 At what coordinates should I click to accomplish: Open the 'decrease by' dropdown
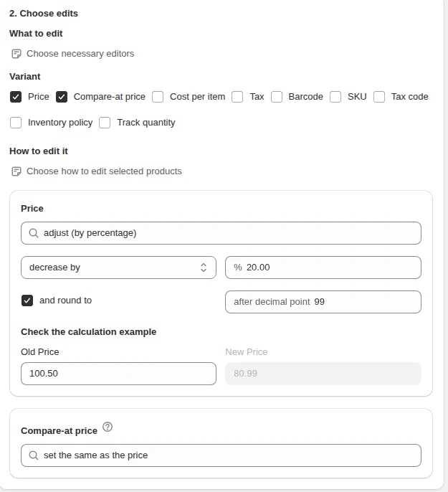118,268
